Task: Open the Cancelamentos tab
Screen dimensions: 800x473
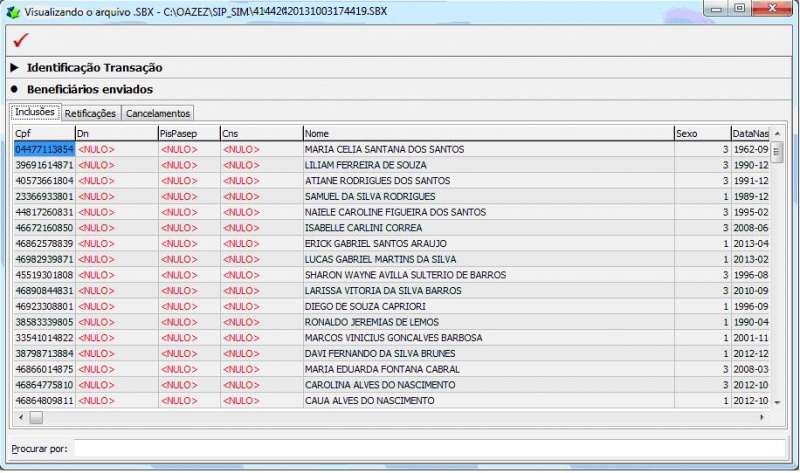Action: click(158, 113)
